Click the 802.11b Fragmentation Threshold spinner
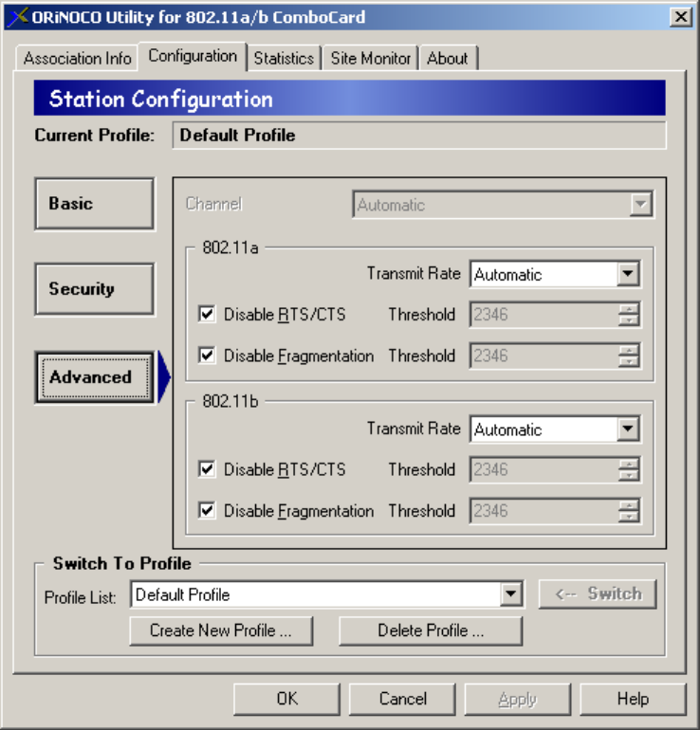This screenshot has width=700, height=730. 629,511
